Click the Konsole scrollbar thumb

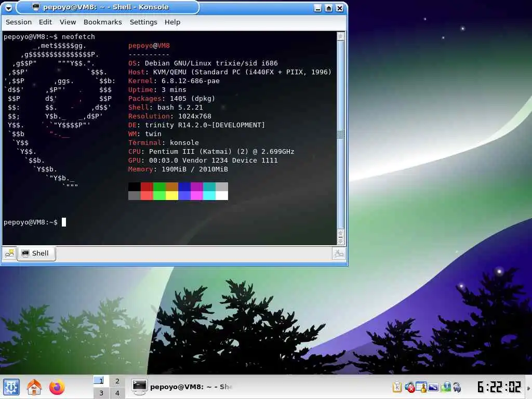pos(341,135)
